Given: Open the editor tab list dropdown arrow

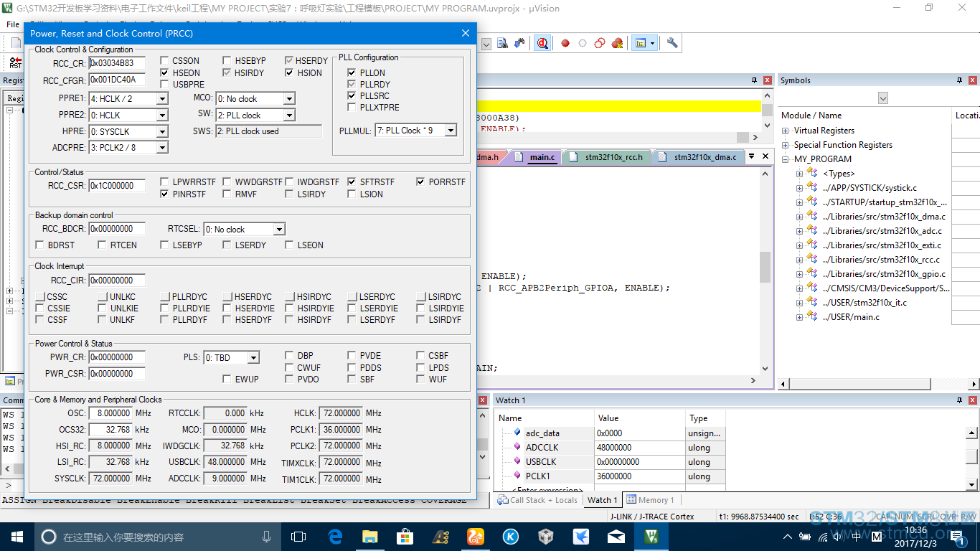Looking at the screenshot, I should coord(751,156).
